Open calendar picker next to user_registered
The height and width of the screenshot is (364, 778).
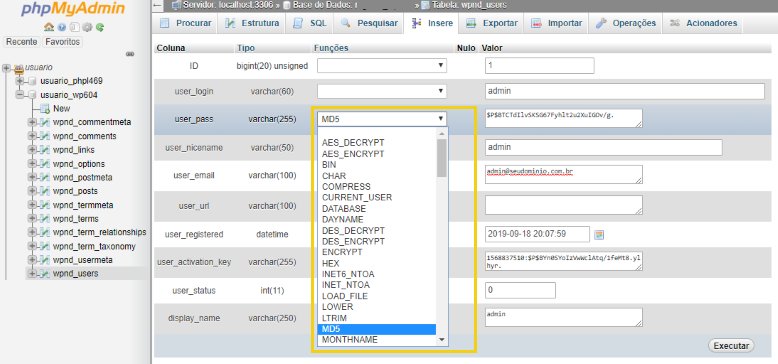pos(599,235)
